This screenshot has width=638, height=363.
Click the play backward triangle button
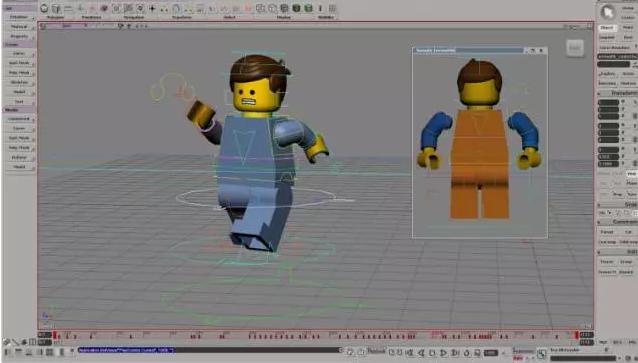point(421,353)
